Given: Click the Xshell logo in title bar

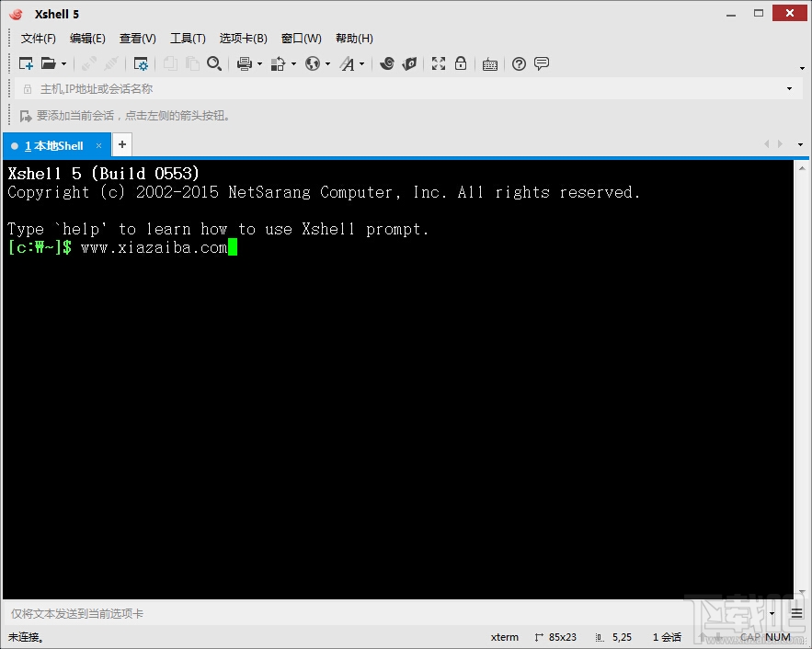Looking at the screenshot, I should tap(16, 14).
